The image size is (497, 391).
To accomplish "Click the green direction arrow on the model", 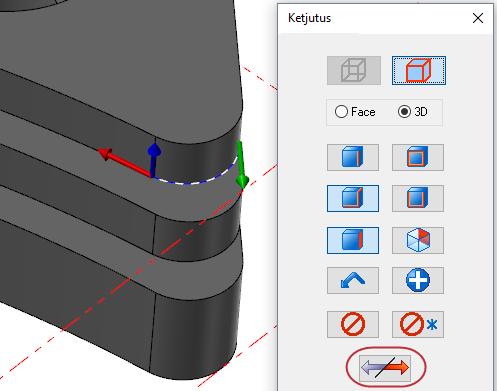I will tap(242, 165).
